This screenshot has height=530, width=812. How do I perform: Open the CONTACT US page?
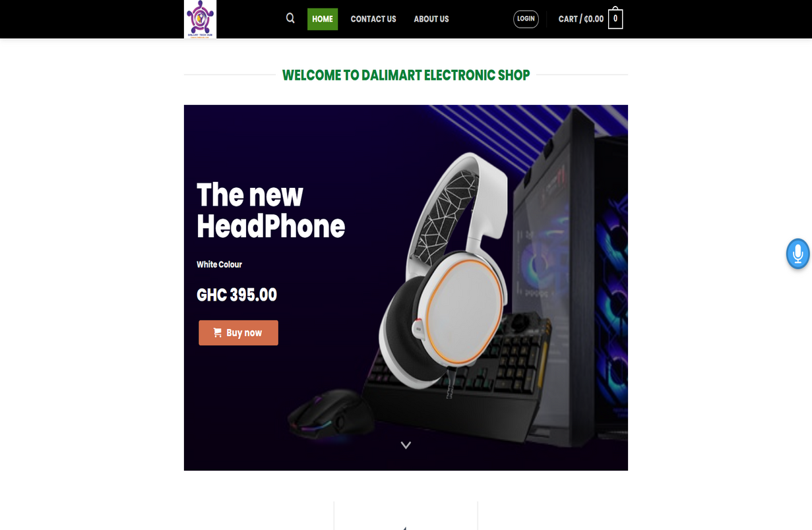373,19
